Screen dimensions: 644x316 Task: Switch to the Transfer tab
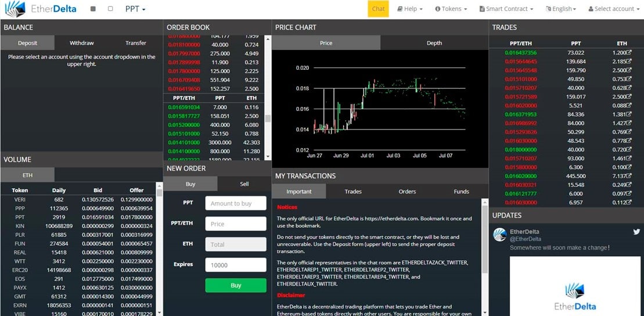136,43
